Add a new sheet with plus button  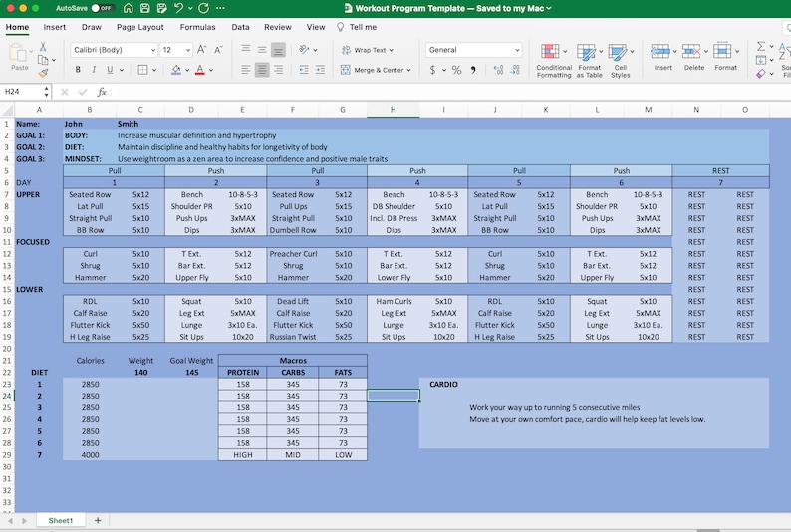pyautogui.click(x=98, y=520)
